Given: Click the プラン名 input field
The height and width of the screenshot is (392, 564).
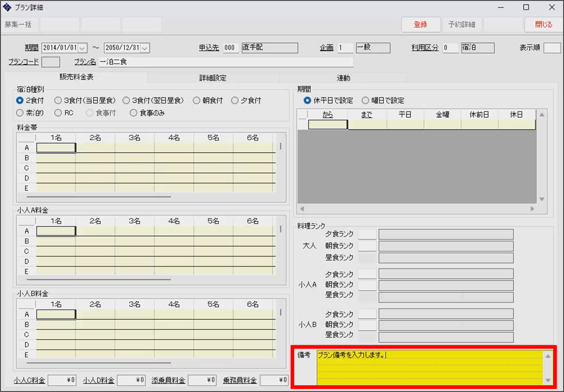Looking at the screenshot, I should pyautogui.click(x=226, y=62).
